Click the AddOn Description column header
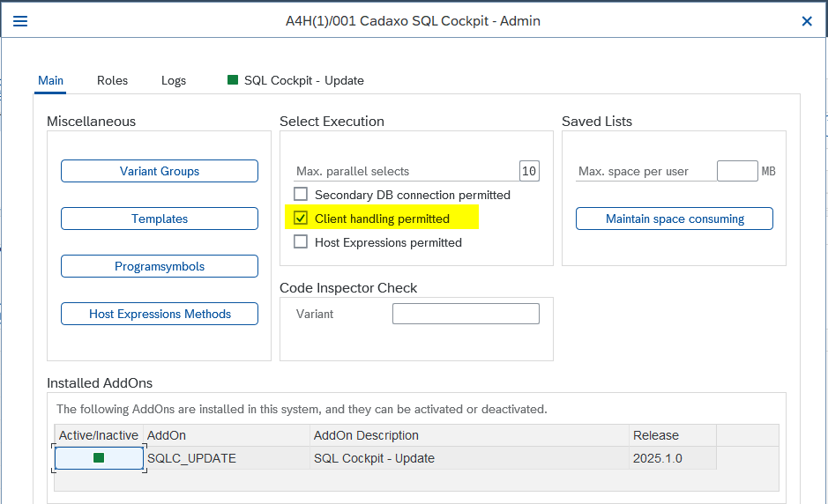828x504 pixels. pos(469,435)
